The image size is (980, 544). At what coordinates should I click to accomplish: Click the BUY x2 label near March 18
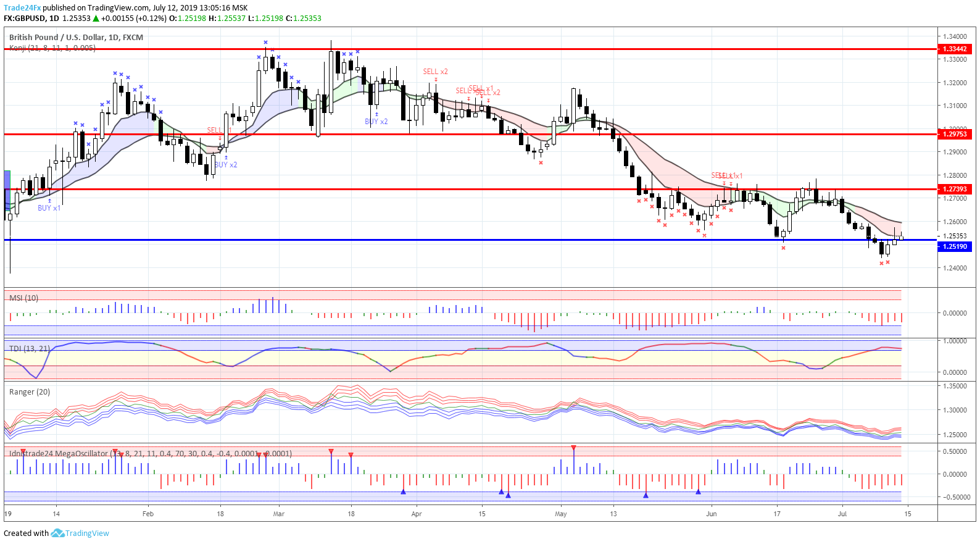(376, 122)
